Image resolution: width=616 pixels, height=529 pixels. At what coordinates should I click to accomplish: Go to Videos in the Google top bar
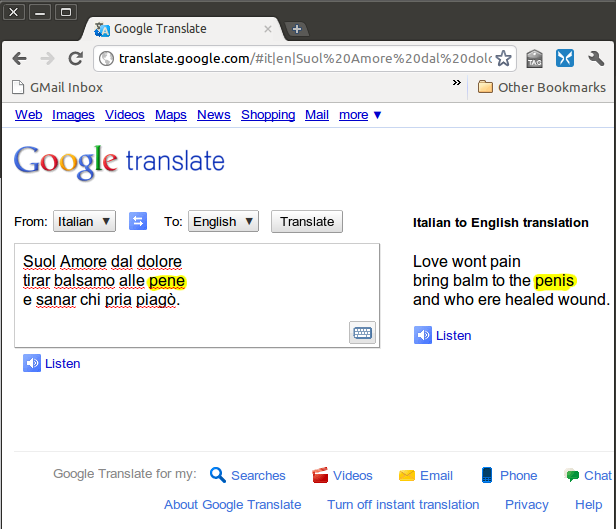pyautogui.click(x=125, y=115)
